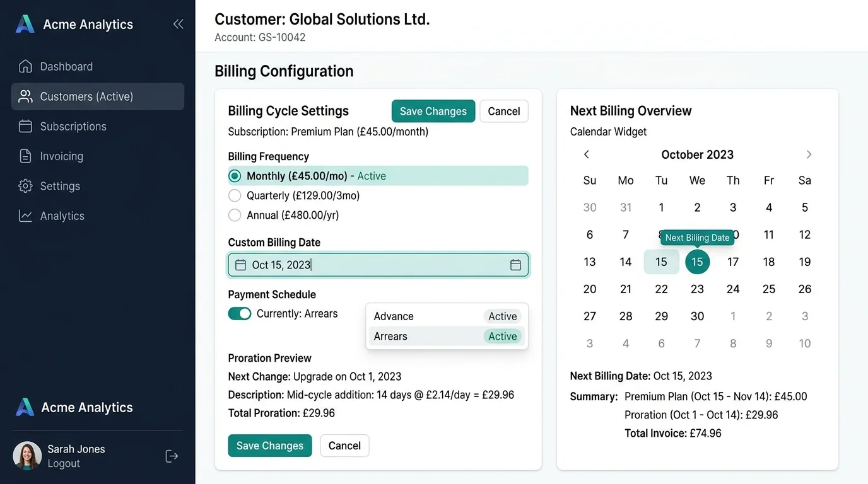Collapse the sidebar using the double chevron
Image resolution: width=868 pixels, height=484 pixels.
tap(178, 23)
